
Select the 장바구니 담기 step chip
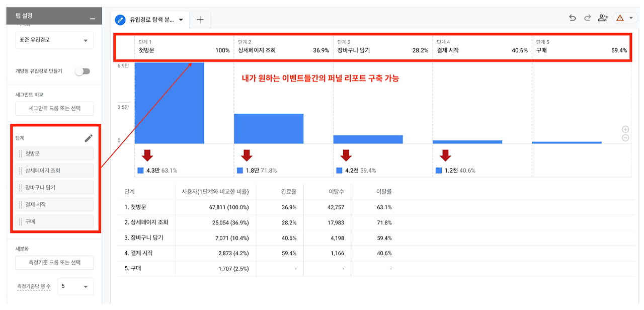54,188
